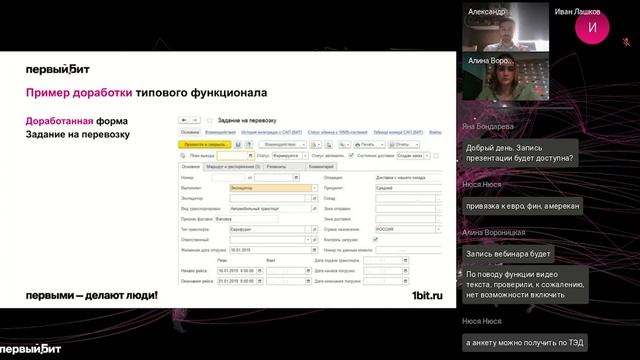Star the Задание на перевозку form as favorite
The width and height of the screenshot is (640, 360).
209,120
